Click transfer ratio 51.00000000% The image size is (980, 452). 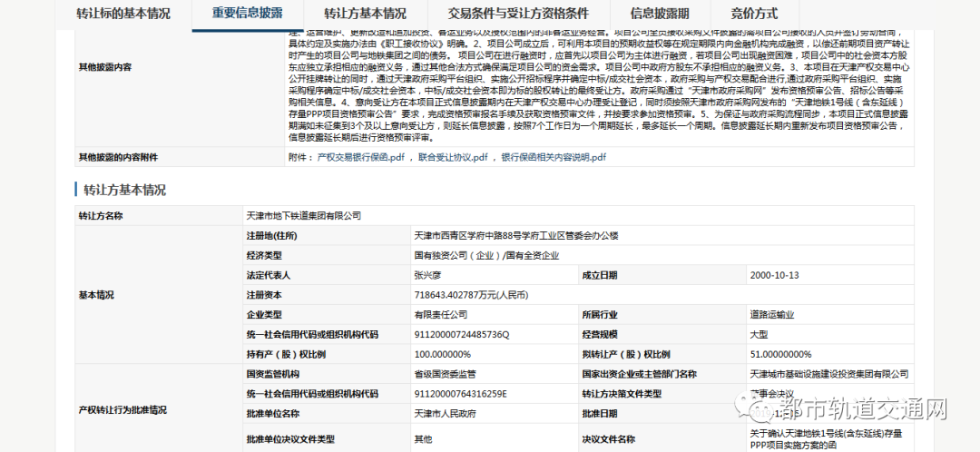point(780,355)
